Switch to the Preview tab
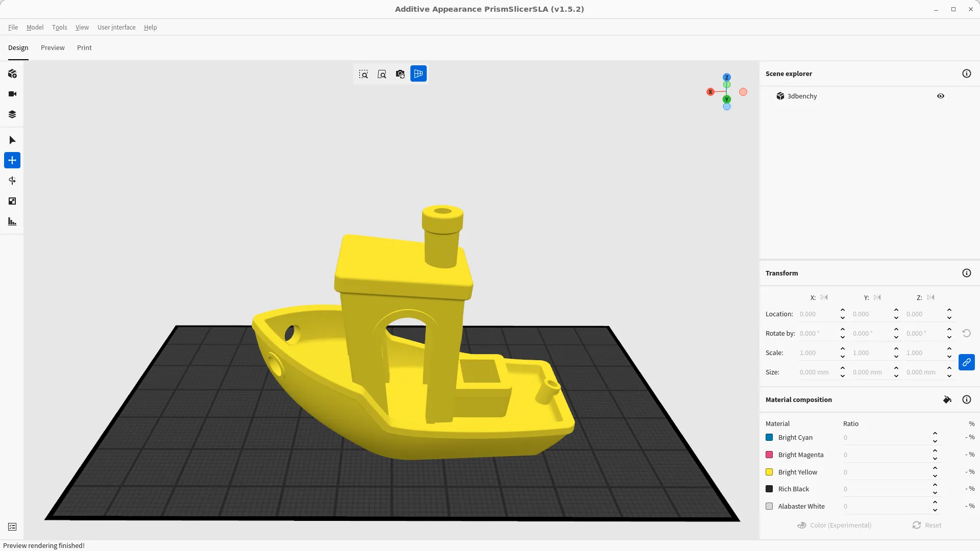Viewport: 980px width, 551px height. point(52,47)
